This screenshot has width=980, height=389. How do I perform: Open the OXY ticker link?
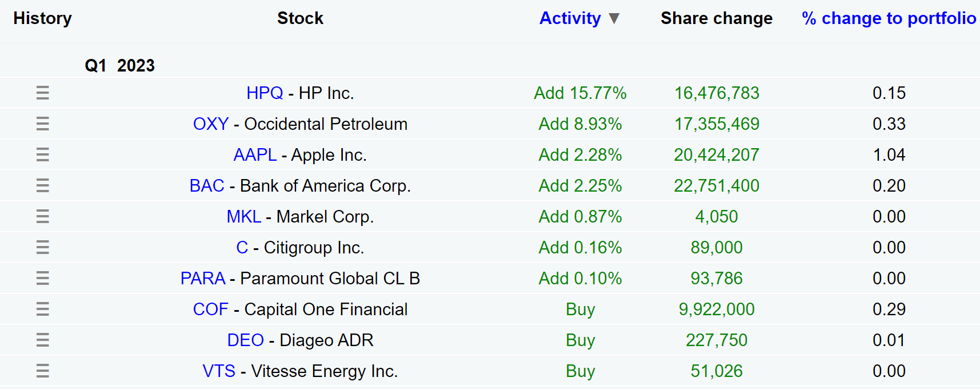211,124
